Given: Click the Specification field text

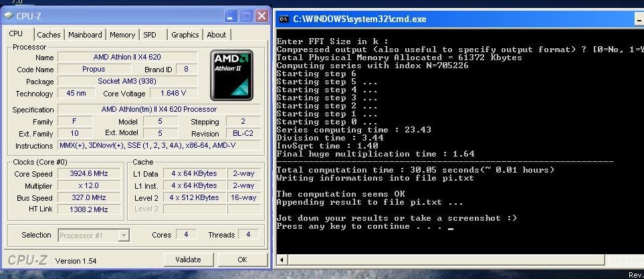Looking at the screenshot, I should click(x=159, y=109).
